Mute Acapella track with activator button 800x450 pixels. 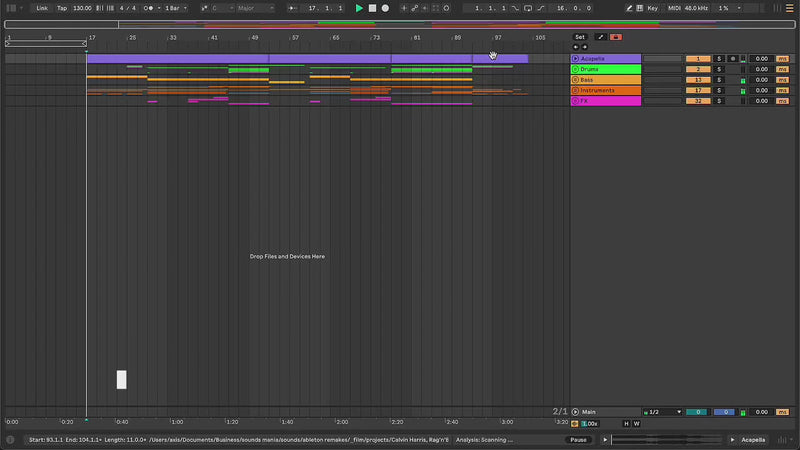[x=697, y=59]
